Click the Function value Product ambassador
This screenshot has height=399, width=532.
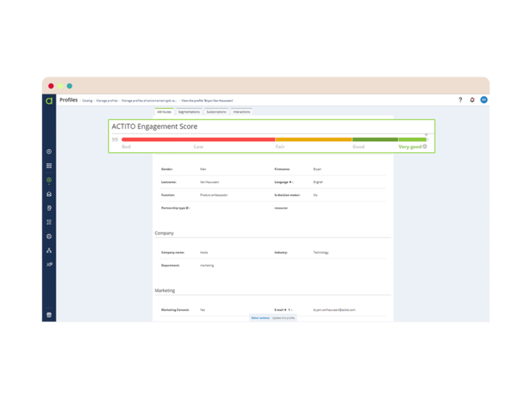[214, 195]
